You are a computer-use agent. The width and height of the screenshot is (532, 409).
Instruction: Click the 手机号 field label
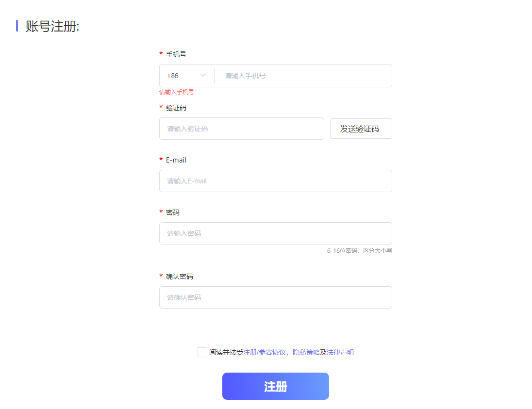[176, 54]
